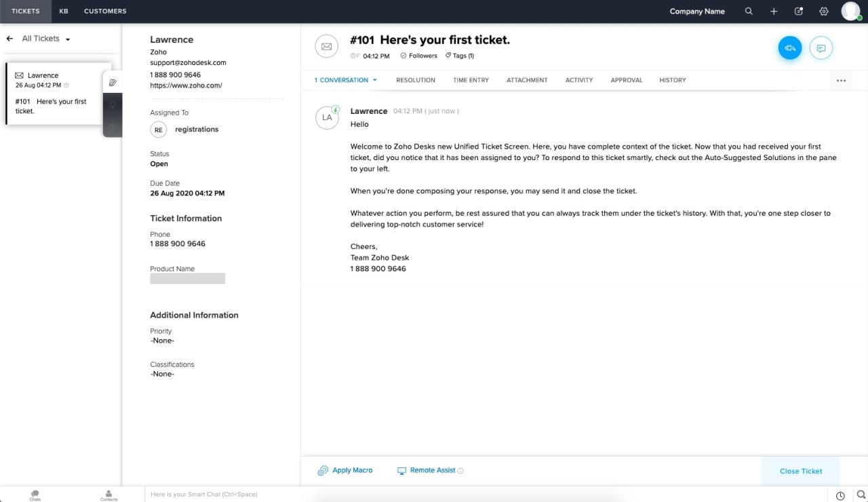Click the Phone value under Ticket Information
The height and width of the screenshot is (502, 868).
click(x=178, y=244)
